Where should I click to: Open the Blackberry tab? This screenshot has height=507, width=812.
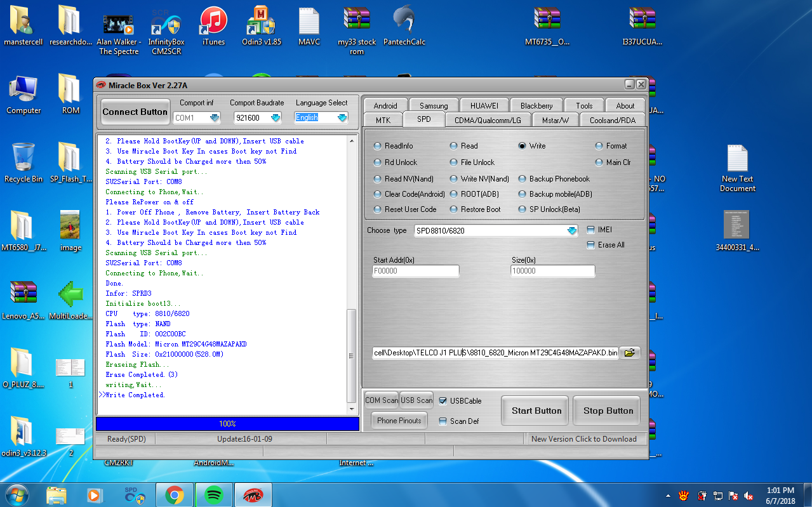pos(536,105)
